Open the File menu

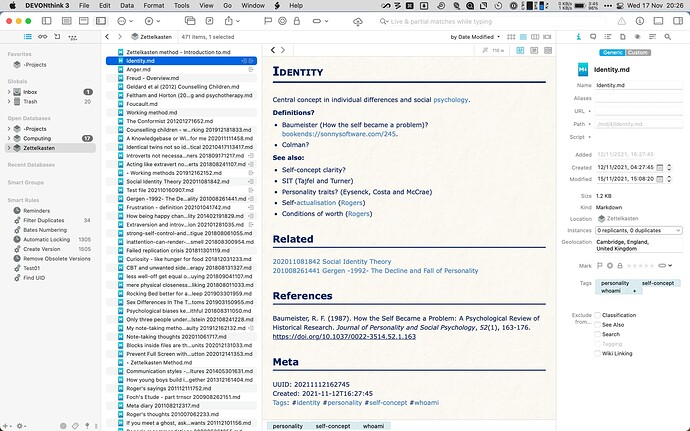(84, 6)
